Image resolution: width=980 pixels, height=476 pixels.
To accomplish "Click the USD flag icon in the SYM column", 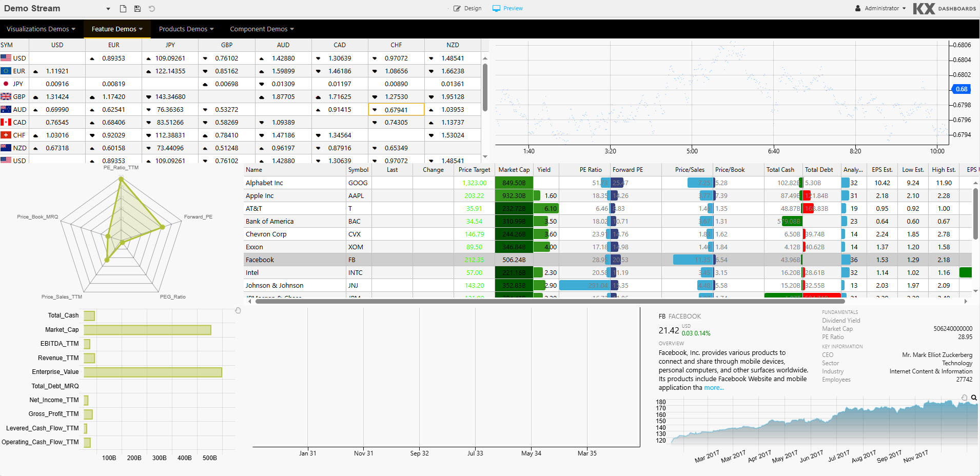I will [x=6, y=57].
